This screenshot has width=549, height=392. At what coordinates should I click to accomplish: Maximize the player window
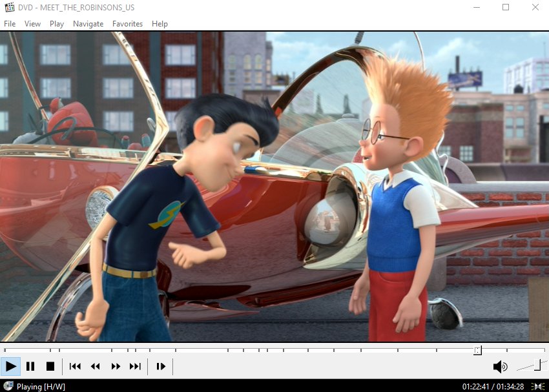(506, 7)
